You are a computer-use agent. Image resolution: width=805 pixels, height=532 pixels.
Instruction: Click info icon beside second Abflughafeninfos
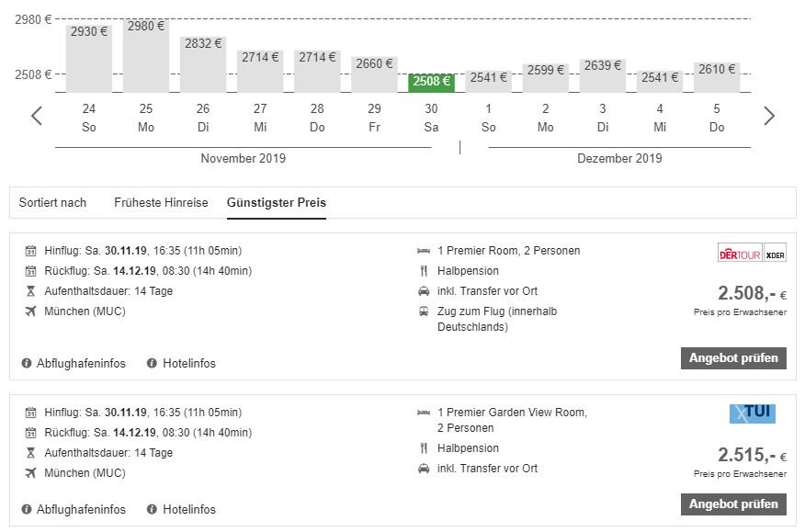(x=26, y=509)
